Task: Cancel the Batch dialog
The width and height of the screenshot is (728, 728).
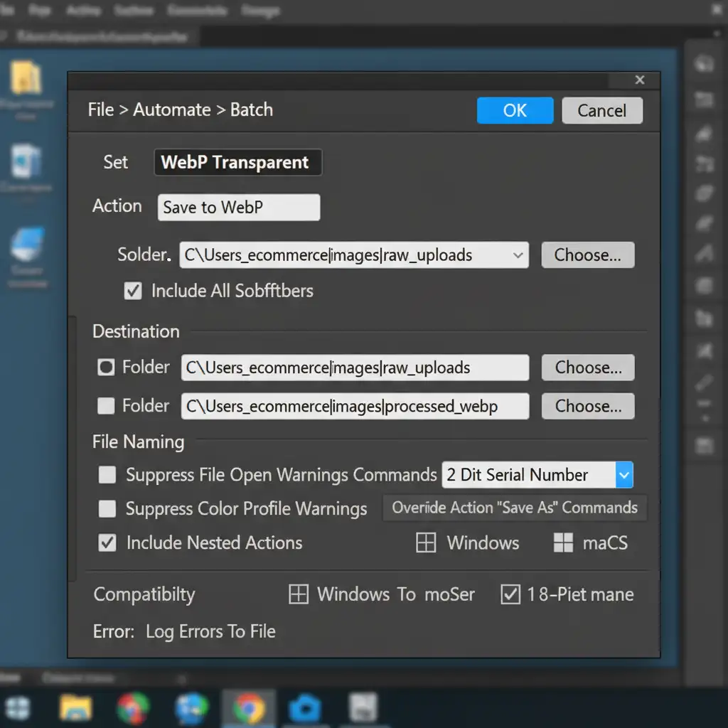Action: tap(601, 110)
